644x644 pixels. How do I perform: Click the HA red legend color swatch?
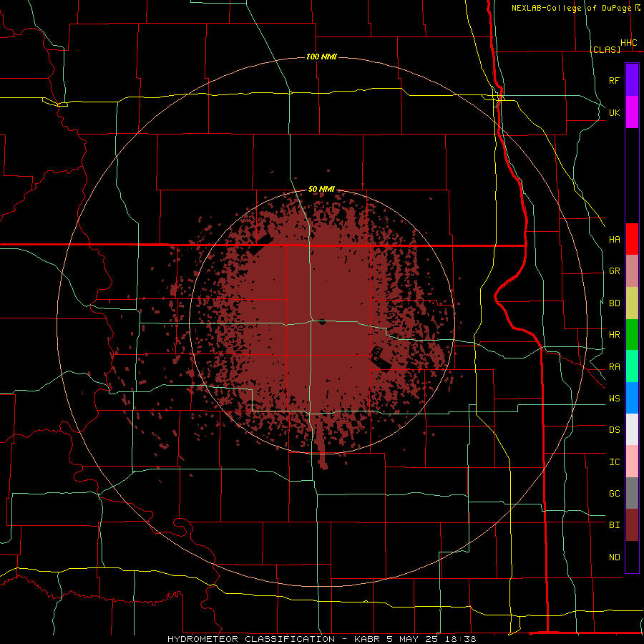pos(632,239)
